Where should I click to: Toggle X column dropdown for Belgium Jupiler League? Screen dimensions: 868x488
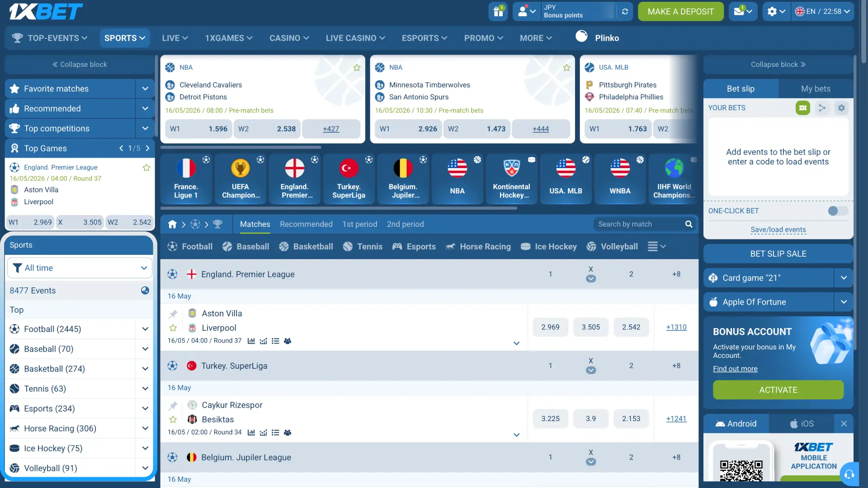(591, 462)
